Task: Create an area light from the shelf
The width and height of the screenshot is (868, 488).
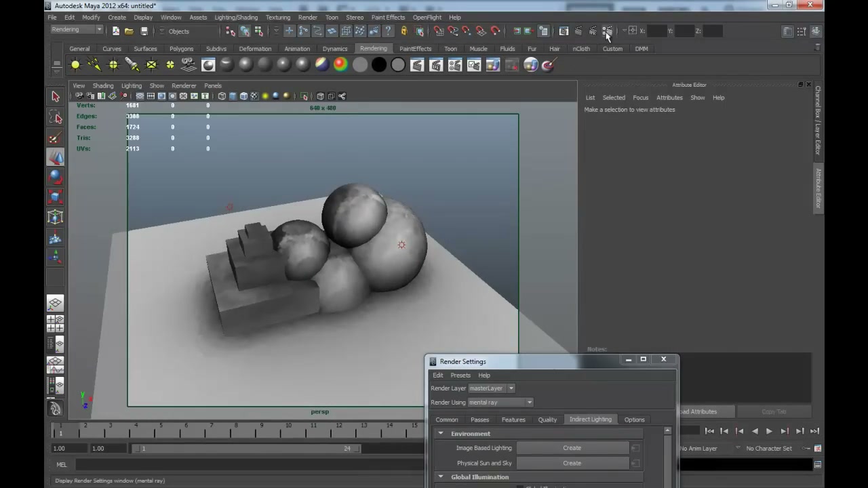Action: pyautogui.click(x=151, y=65)
